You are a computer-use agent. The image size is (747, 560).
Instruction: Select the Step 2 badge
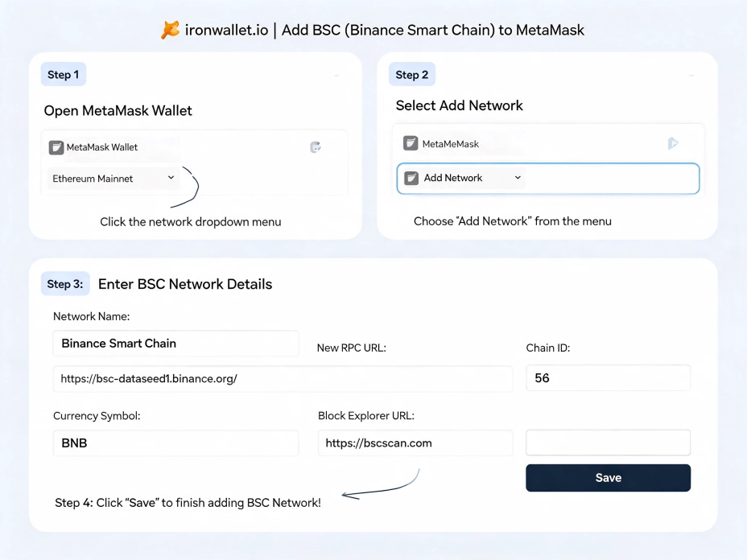pyautogui.click(x=412, y=74)
